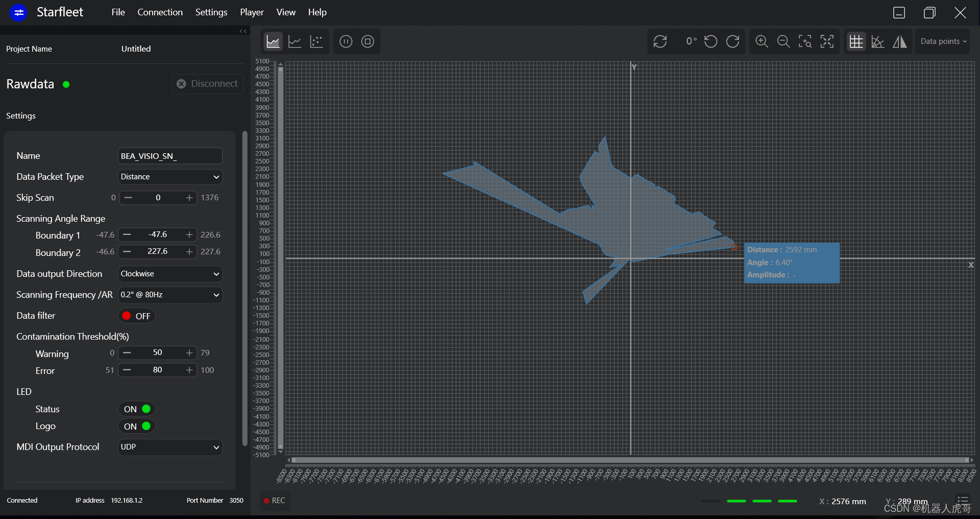The width and height of the screenshot is (980, 519).
Task: Click the Port Number 3050 text
Action: coord(236,501)
